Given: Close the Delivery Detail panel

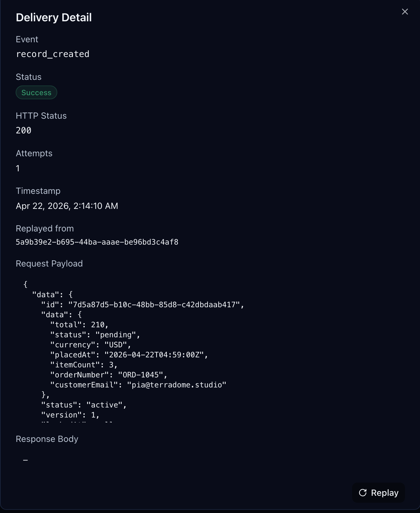Looking at the screenshot, I should tap(405, 12).
